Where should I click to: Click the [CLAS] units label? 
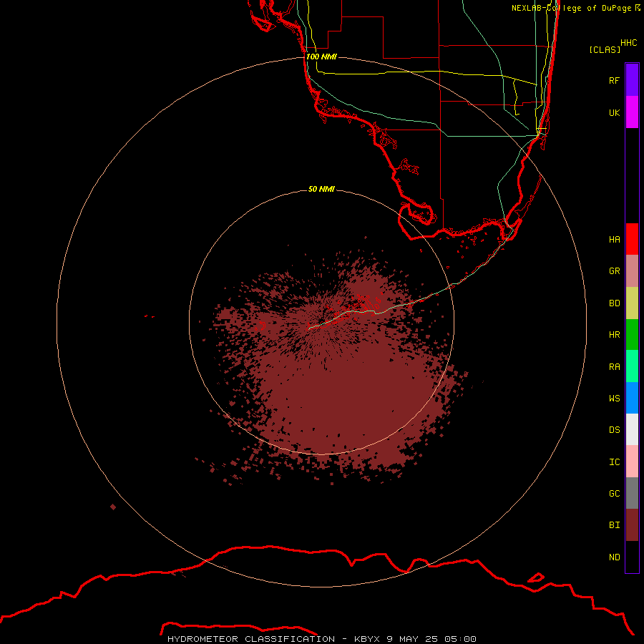coord(605,49)
